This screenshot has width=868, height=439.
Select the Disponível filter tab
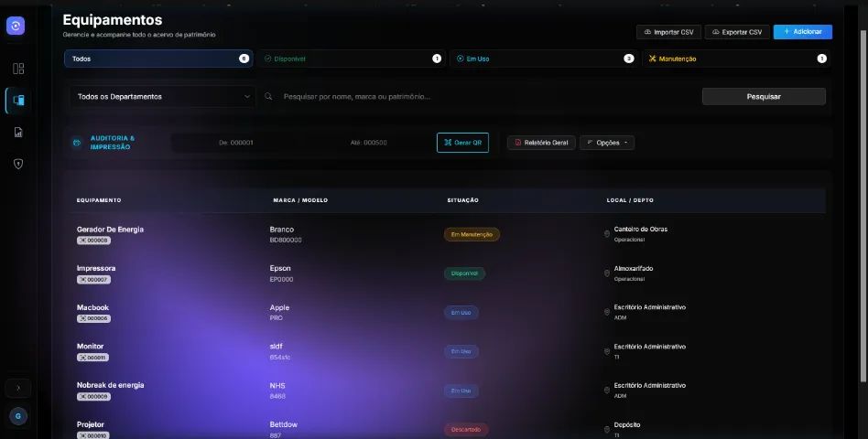point(353,59)
